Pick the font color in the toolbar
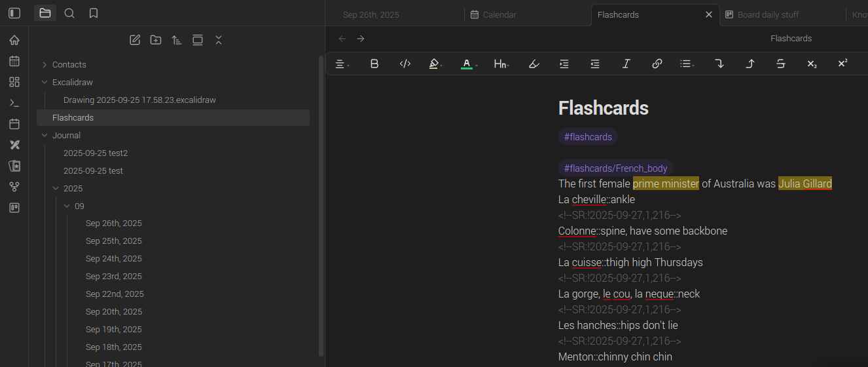 (x=467, y=64)
